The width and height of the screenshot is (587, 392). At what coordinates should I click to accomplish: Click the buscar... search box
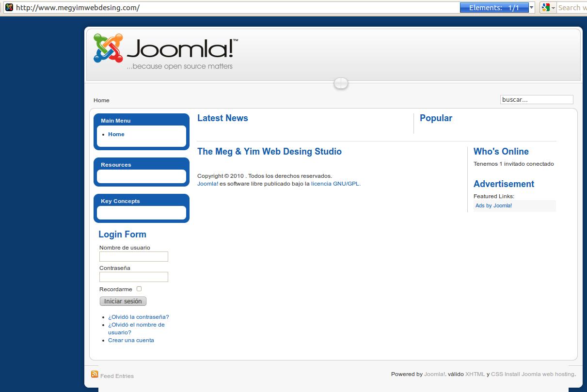point(536,100)
